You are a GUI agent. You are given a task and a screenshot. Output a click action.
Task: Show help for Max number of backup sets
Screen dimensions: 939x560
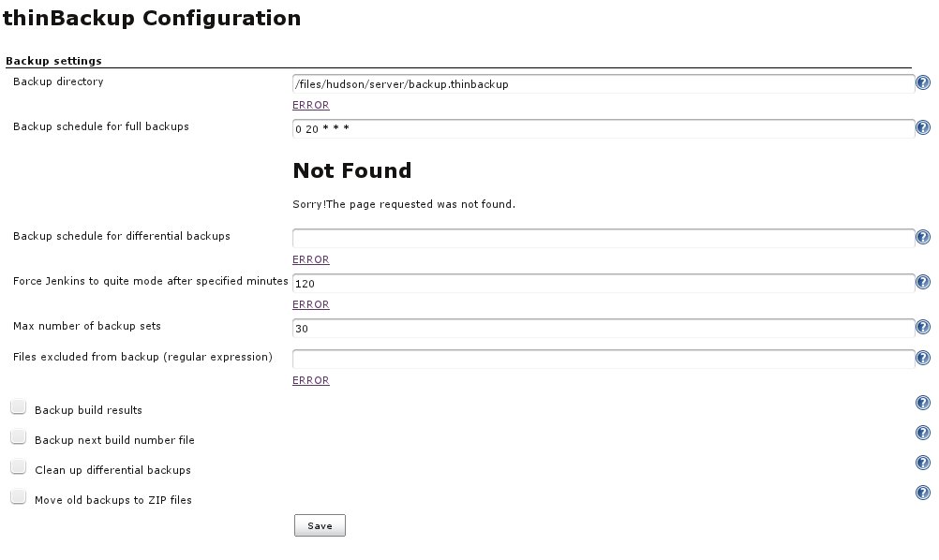922,328
